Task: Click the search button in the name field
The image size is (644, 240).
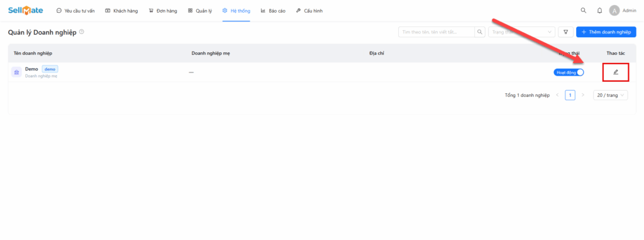Action: tap(480, 31)
